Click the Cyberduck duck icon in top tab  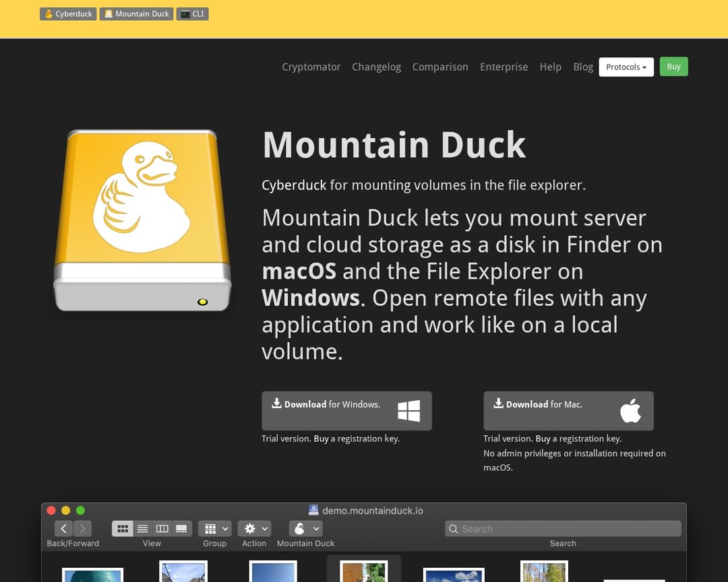[x=49, y=14]
